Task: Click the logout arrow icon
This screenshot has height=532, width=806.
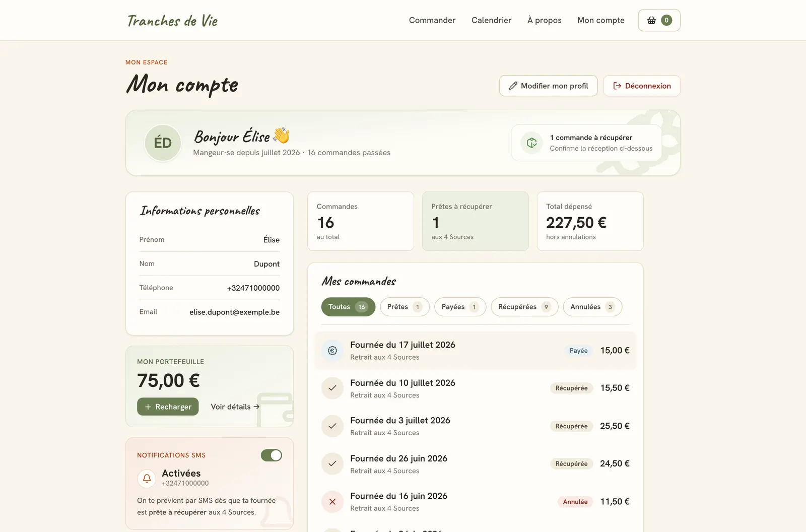Action: pyautogui.click(x=617, y=86)
